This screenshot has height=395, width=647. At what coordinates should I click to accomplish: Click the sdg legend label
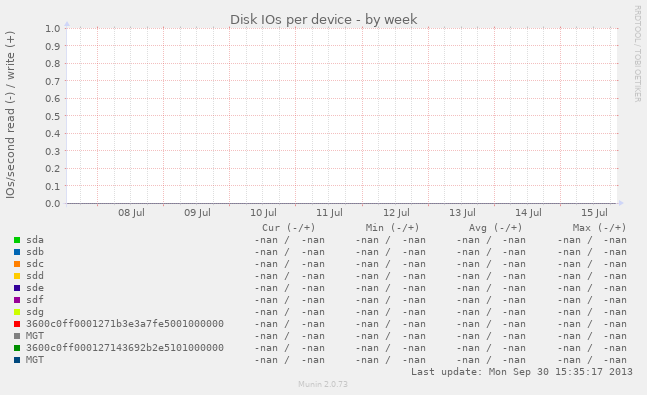coord(35,312)
